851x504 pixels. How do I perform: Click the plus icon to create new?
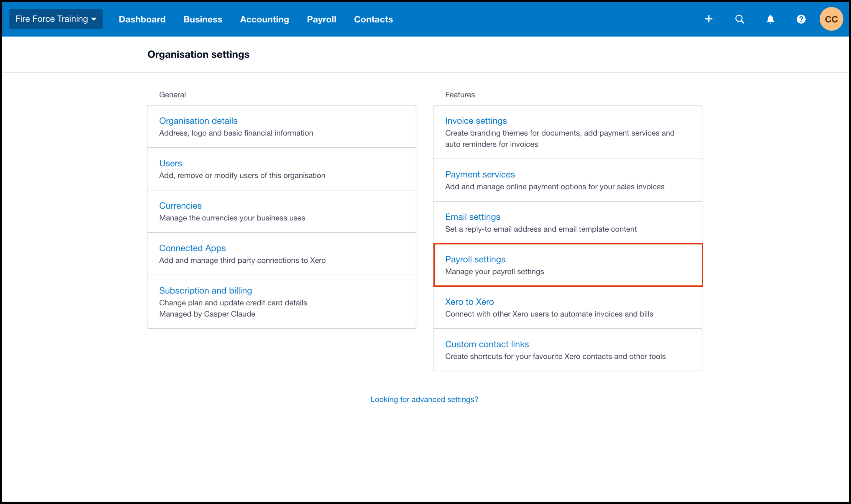point(709,19)
